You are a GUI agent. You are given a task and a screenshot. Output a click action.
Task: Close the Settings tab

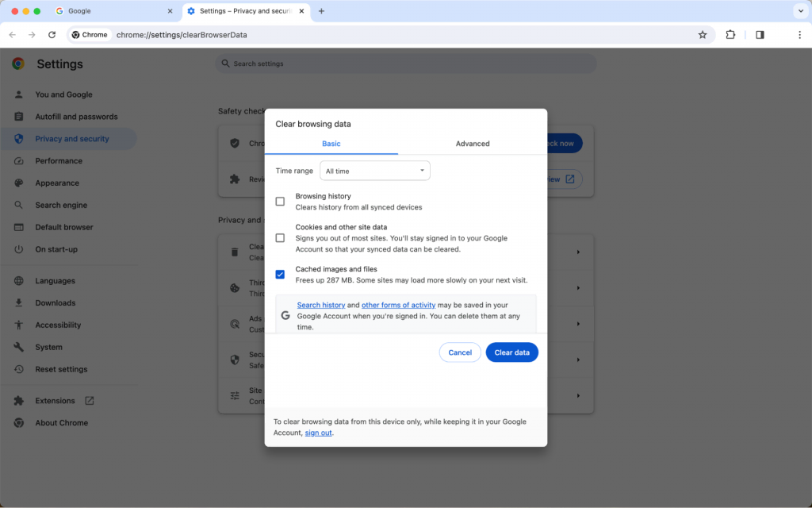[301, 11]
